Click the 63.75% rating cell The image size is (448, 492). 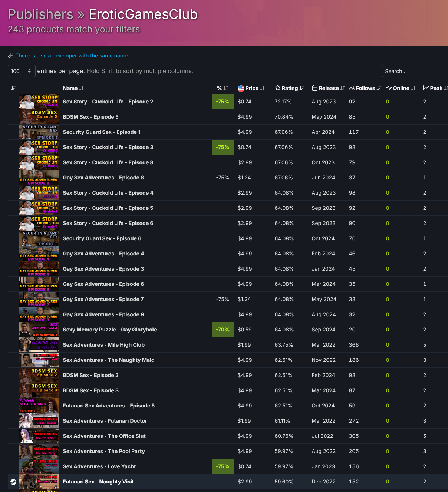pos(284,345)
